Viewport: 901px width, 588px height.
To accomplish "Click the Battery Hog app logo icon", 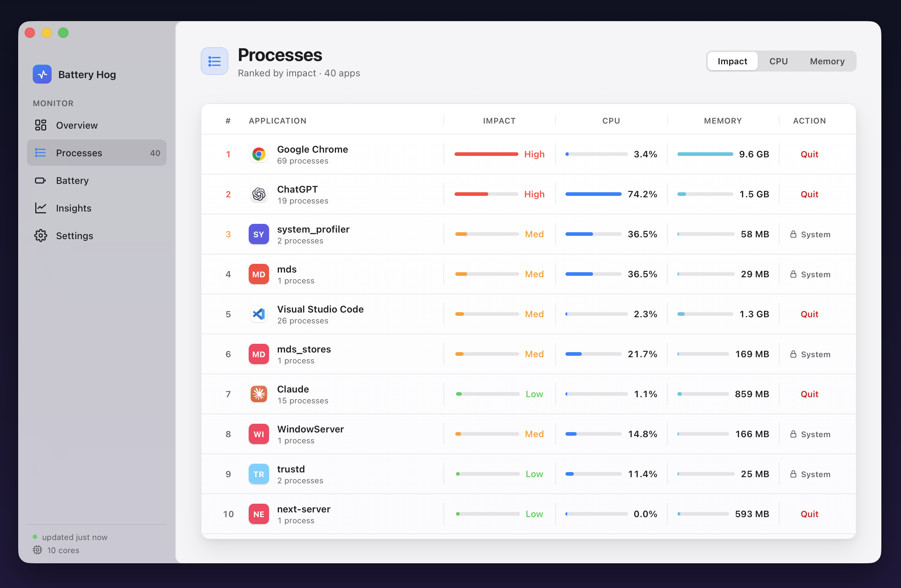I will tap(42, 74).
